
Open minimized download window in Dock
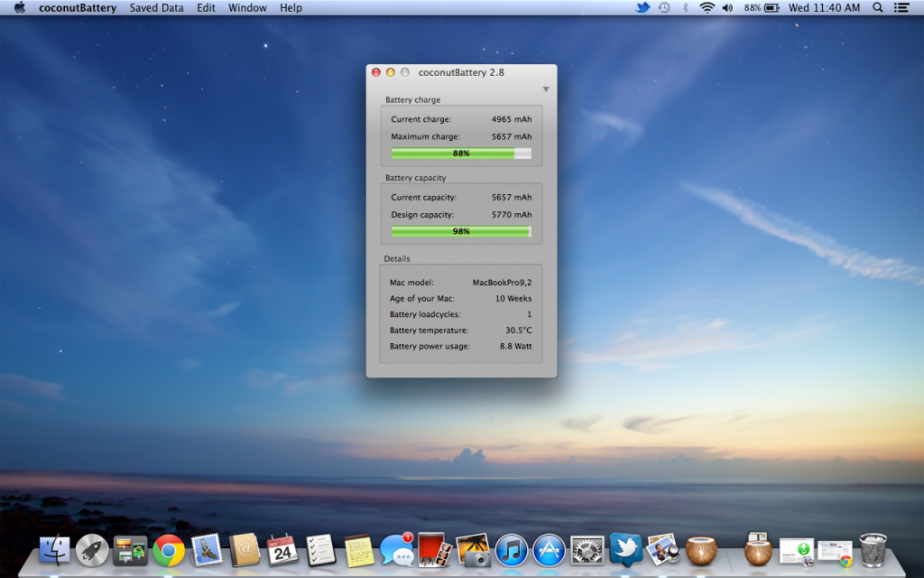(x=796, y=552)
